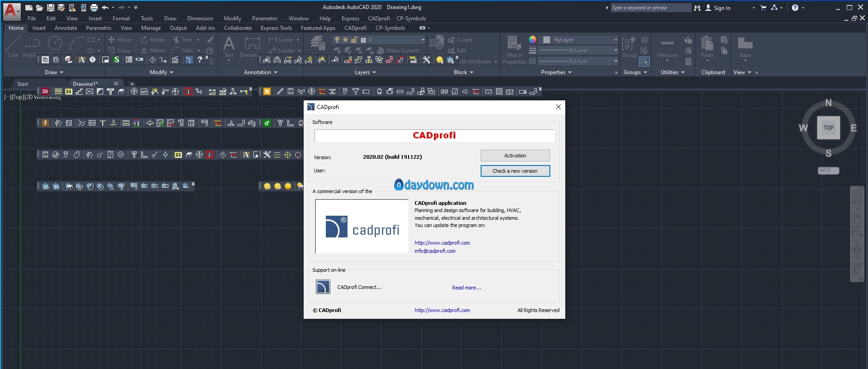The width and height of the screenshot is (868, 369).
Task: Select the Line drawing tool
Action: click(13, 47)
